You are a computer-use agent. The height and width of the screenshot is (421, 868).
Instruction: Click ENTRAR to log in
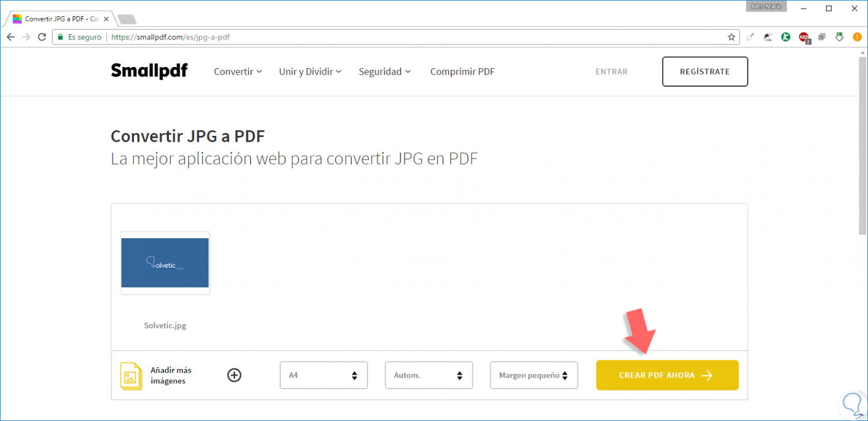(612, 72)
